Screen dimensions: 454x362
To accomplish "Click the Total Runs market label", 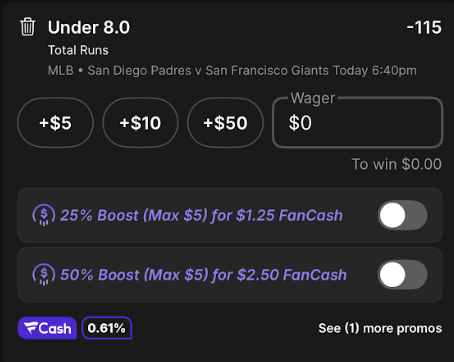I will (78, 50).
